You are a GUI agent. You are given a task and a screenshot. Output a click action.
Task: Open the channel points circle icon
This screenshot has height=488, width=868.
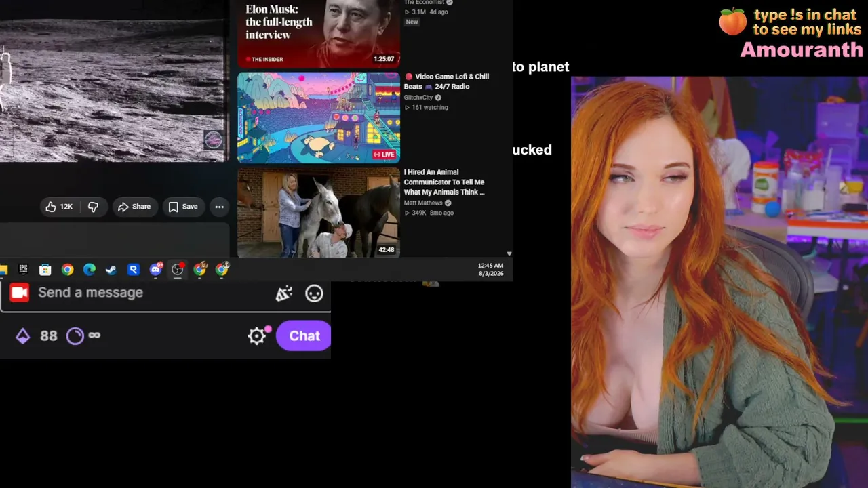(75, 336)
